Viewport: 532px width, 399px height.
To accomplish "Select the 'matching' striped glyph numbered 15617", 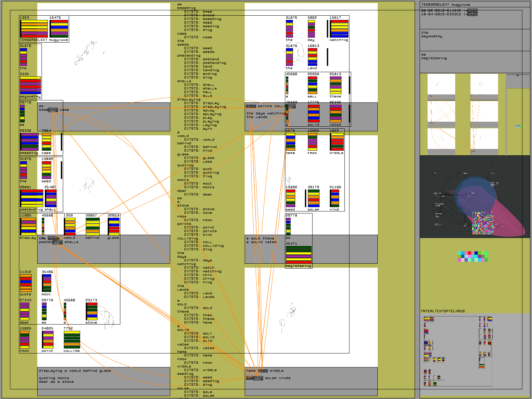I will [339, 29].
